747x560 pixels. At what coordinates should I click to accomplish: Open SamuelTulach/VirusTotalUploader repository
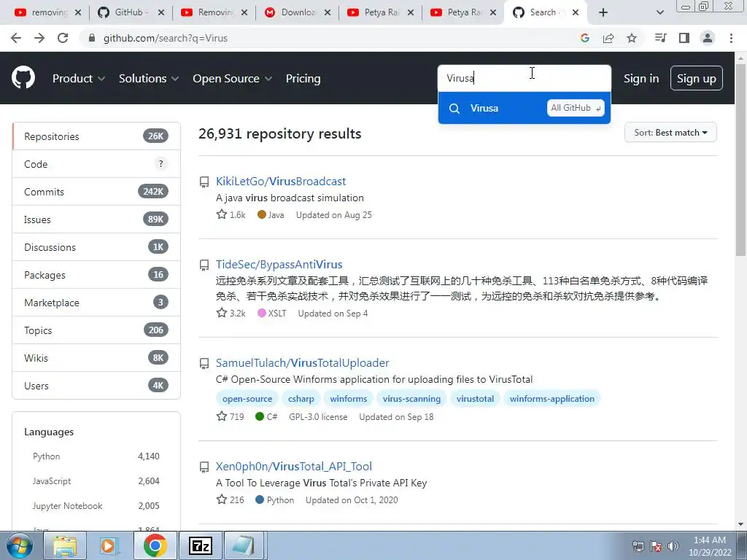[x=303, y=363]
